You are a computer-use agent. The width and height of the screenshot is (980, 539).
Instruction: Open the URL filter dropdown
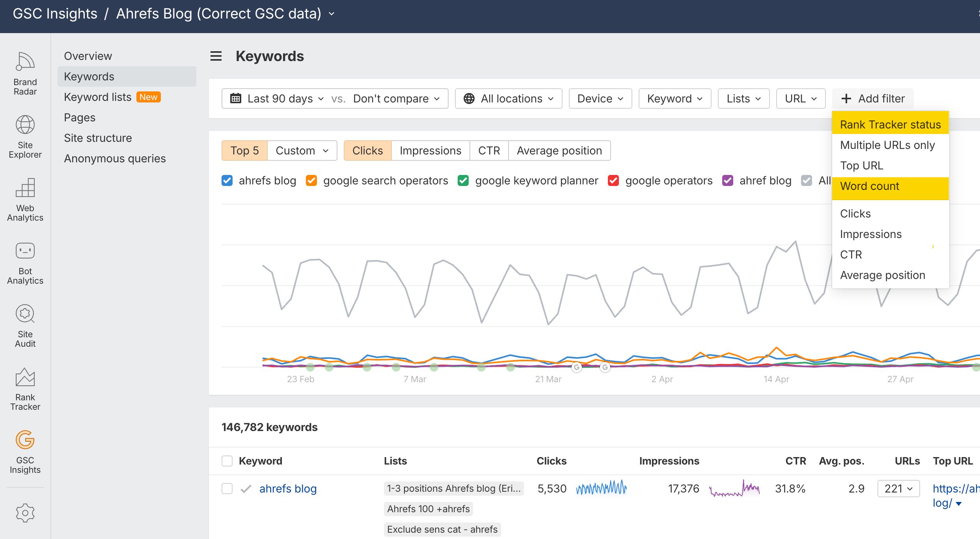pyautogui.click(x=801, y=99)
